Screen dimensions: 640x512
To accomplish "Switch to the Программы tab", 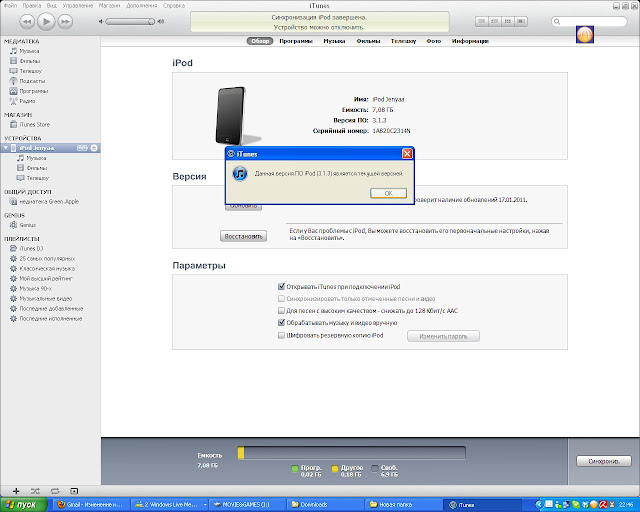I will (296, 41).
